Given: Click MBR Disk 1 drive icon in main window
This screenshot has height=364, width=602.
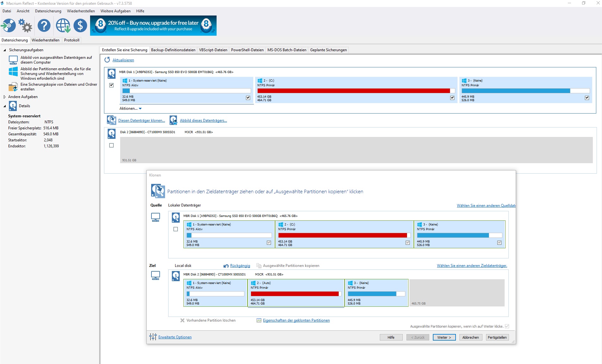Looking at the screenshot, I should click(x=112, y=74).
